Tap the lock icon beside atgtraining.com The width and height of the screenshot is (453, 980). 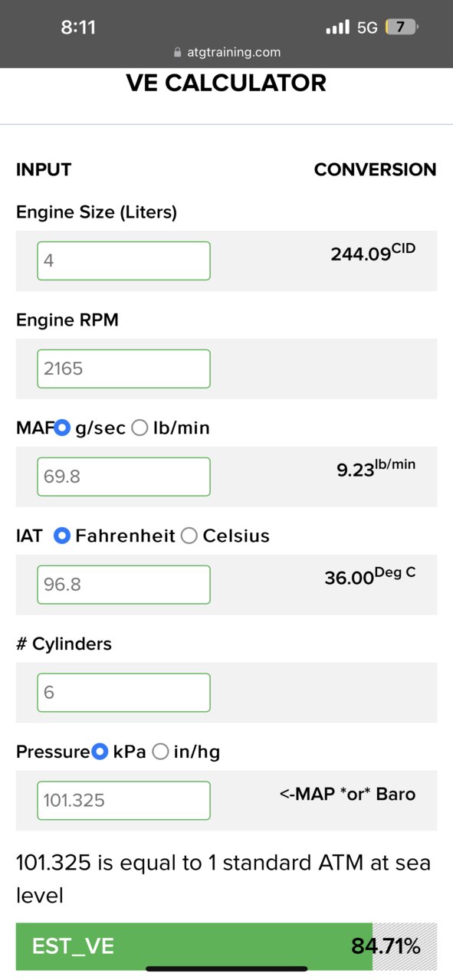click(x=178, y=53)
